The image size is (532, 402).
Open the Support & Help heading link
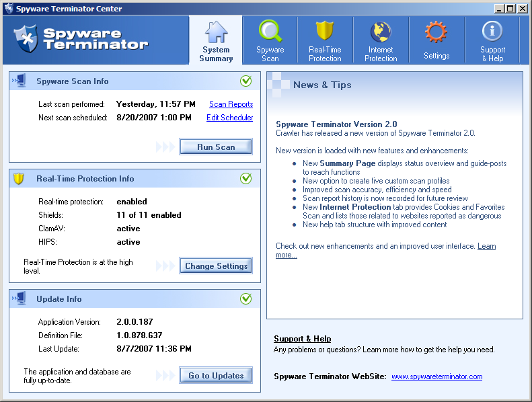pyautogui.click(x=302, y=339)
